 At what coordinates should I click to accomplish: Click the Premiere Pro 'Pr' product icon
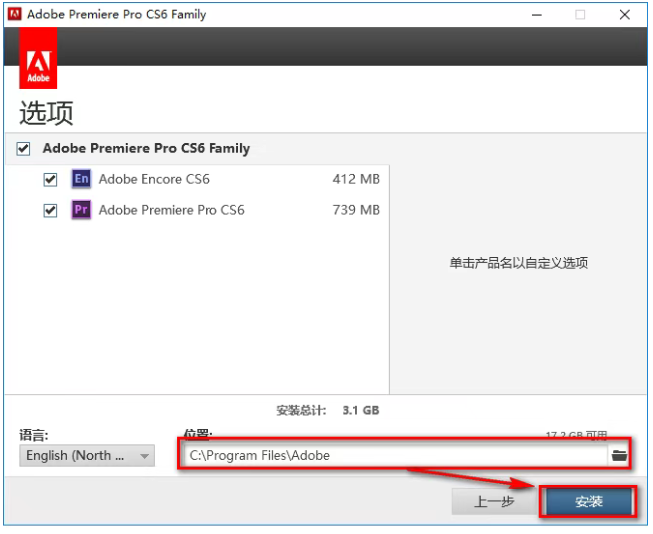pos(81,210)
